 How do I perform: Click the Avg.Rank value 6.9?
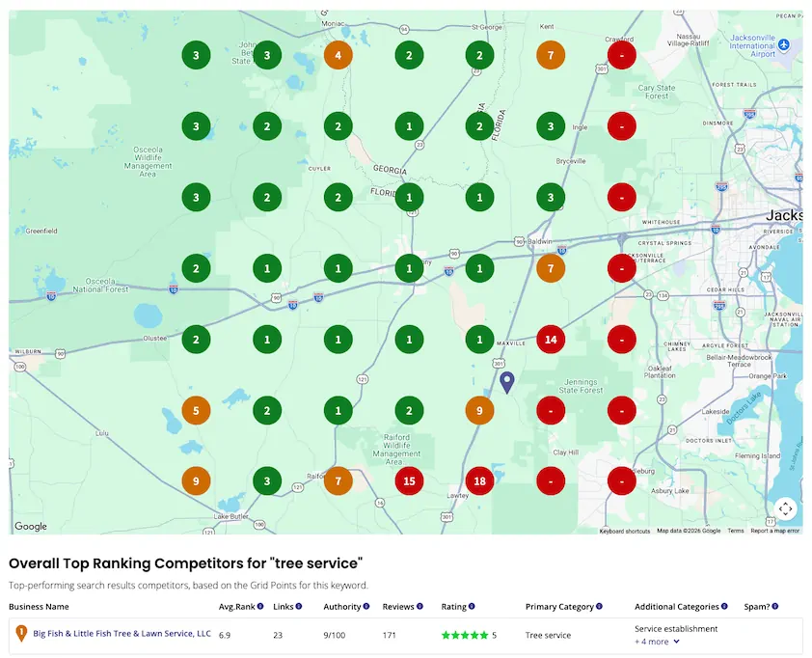225,635
